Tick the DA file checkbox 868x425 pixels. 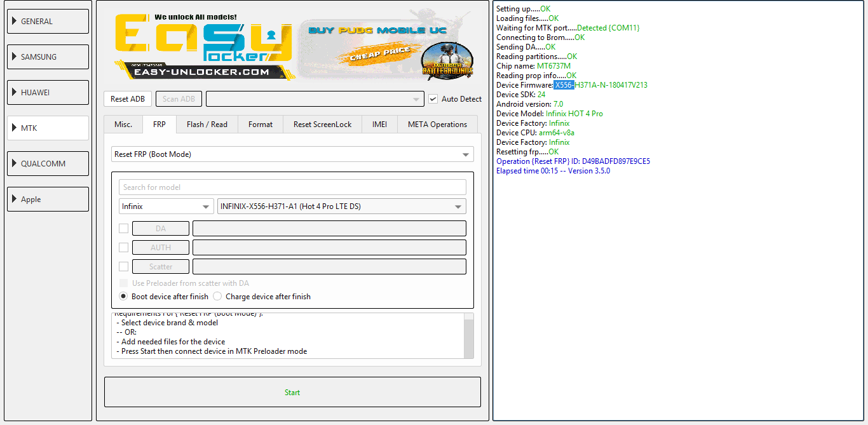(124, 228)
